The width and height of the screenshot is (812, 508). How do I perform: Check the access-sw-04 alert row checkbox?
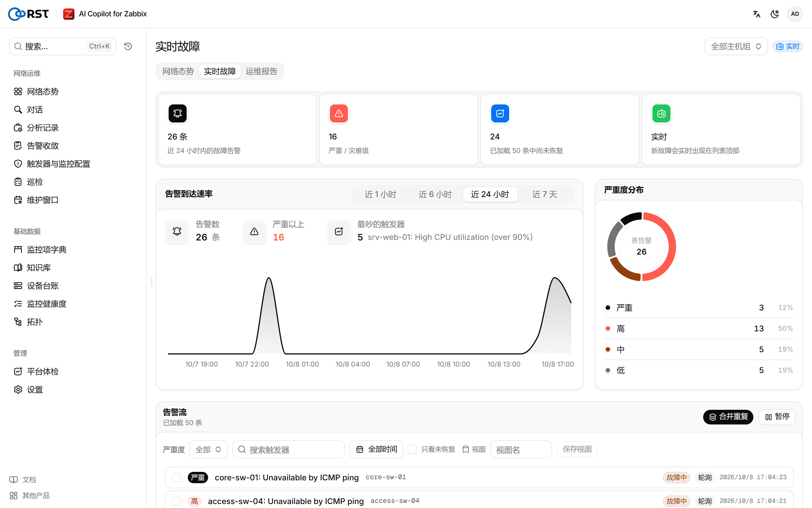point(176,501)
